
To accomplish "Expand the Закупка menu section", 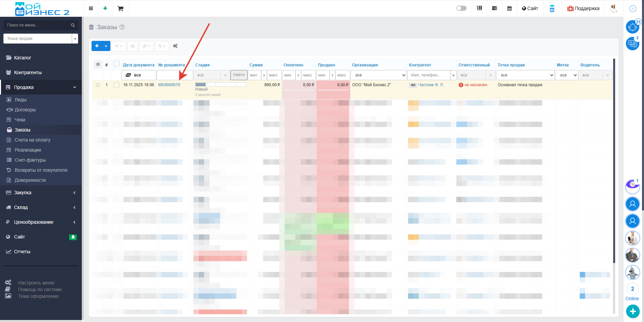I will pyautogui.click(x=41, y=193).
